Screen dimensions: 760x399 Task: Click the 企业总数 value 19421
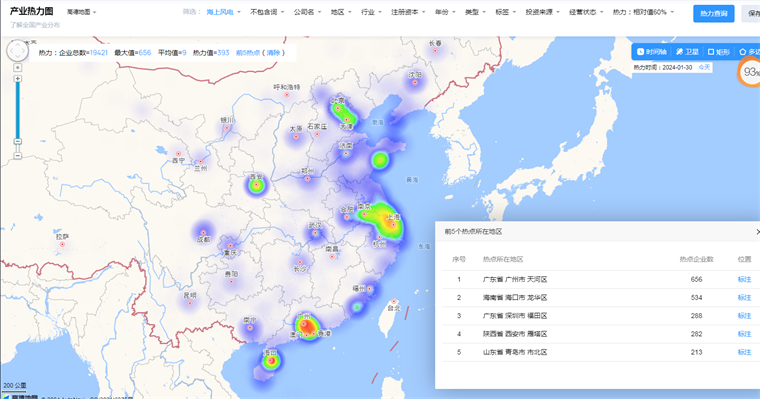[x=99, y=53]
